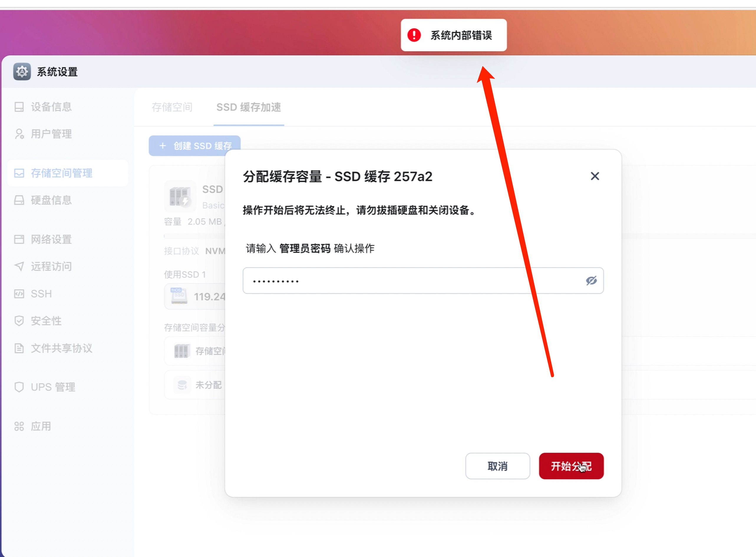Viewport: 756px width, 557px height.
Task: Click the system internal error notification
Action: point(454,35)
